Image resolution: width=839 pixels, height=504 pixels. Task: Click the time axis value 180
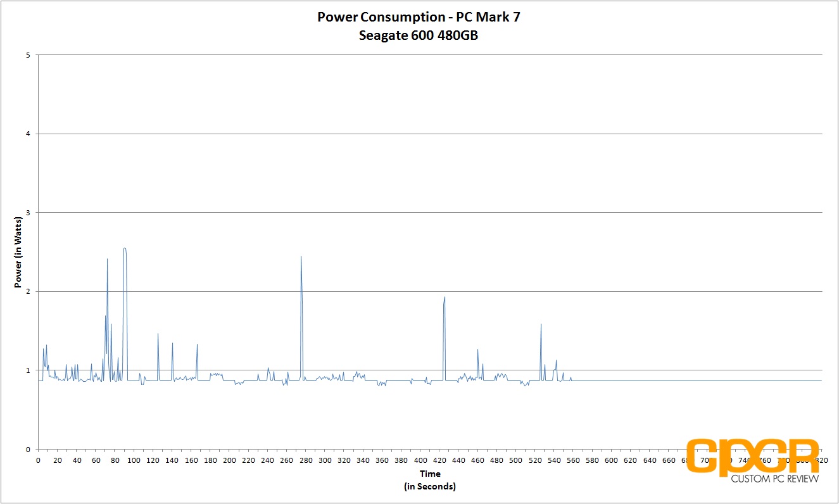pos(210,460)
